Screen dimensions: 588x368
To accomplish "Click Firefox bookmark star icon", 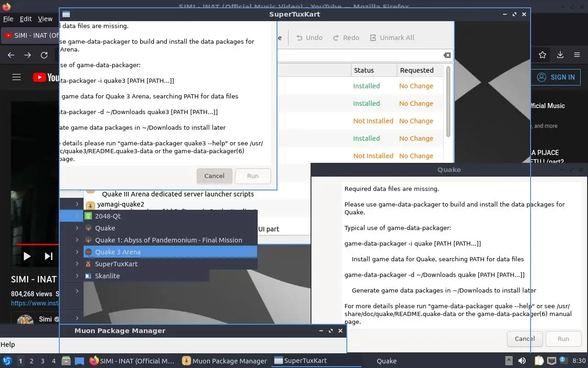I will click(543, 55).
